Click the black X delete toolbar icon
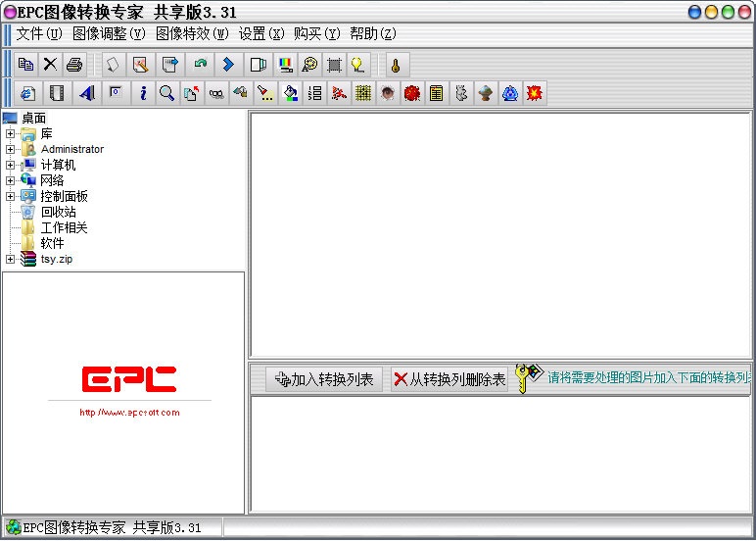756x541 pixels. point(50,64)
